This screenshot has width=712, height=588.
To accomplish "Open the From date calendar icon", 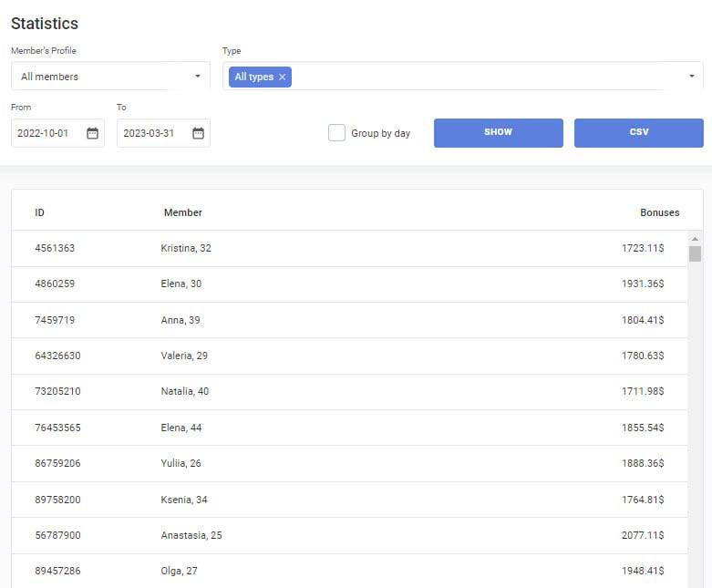I will 92,133.
